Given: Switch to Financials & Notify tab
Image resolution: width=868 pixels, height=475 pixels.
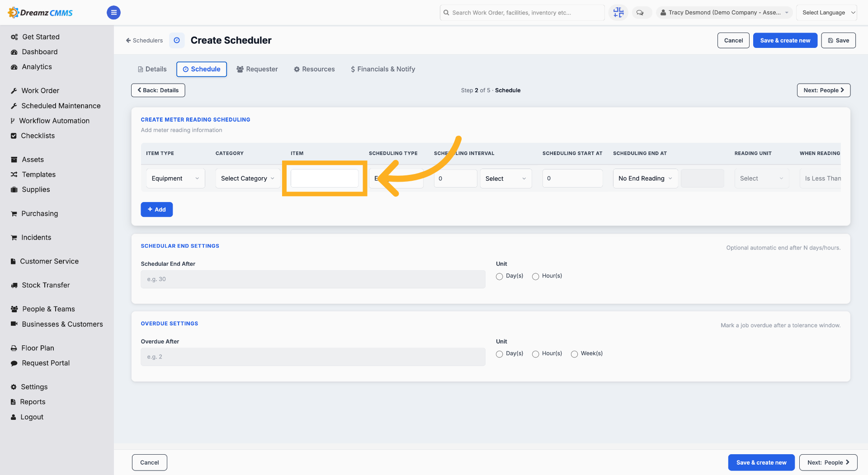Looking at the screenshot, I should pyautogui.click(x=383, y=69).
